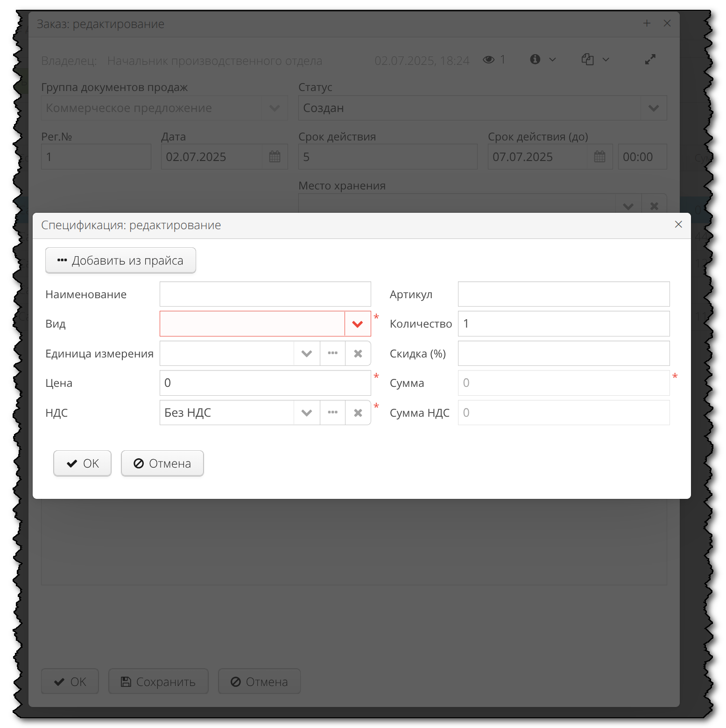Screen dimensions: 726x728
Task: Click the plus icon in the title bar
Action: coord(647,23)
